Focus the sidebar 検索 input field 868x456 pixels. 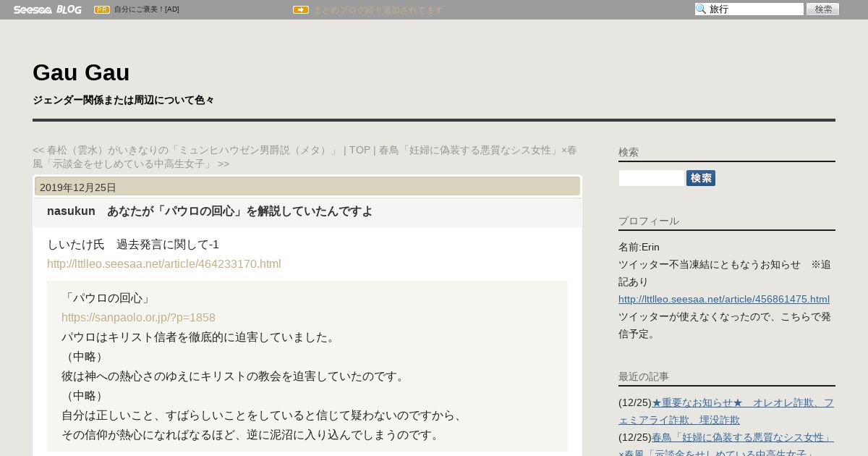pos(652,178)
